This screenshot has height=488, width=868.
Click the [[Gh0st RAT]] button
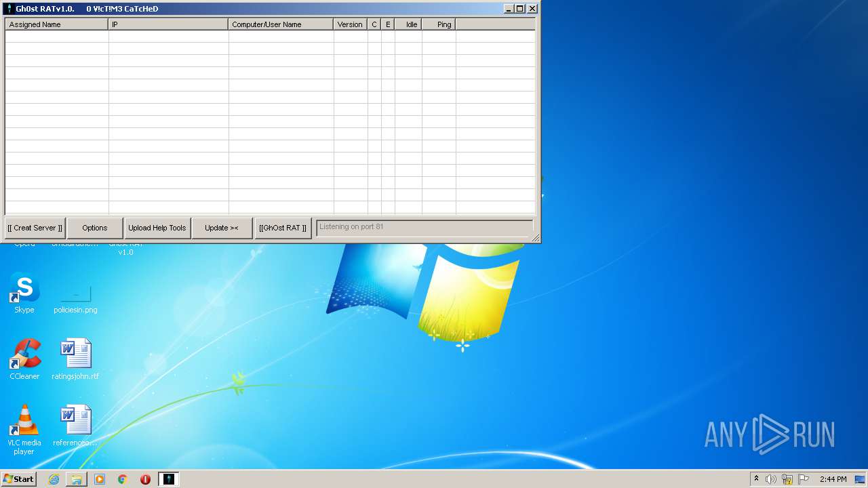[x=283, y=228]
